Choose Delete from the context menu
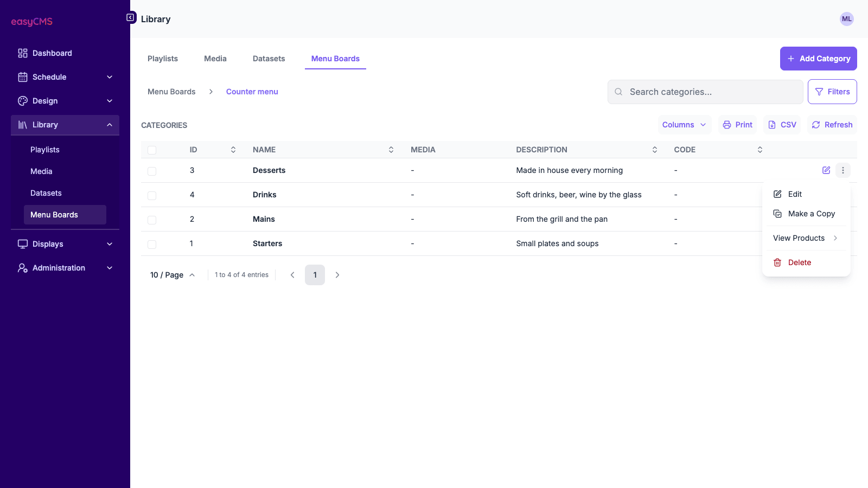The image size is (868, 488). [x=806, y=262]
